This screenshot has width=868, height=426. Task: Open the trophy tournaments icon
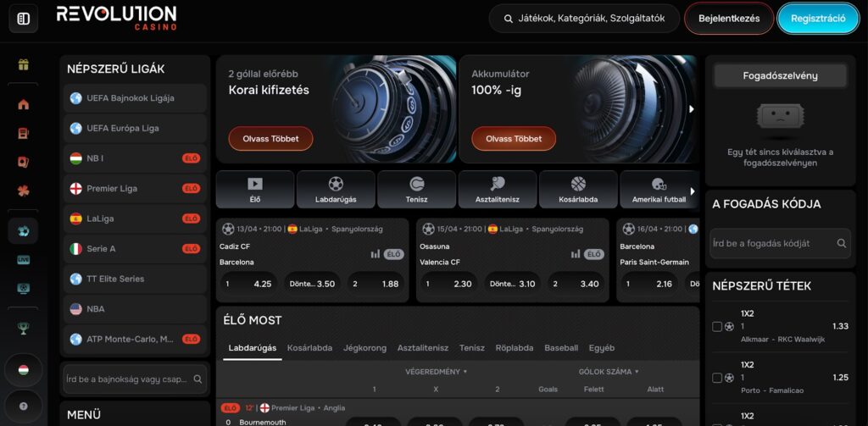(x=23, y=329)
